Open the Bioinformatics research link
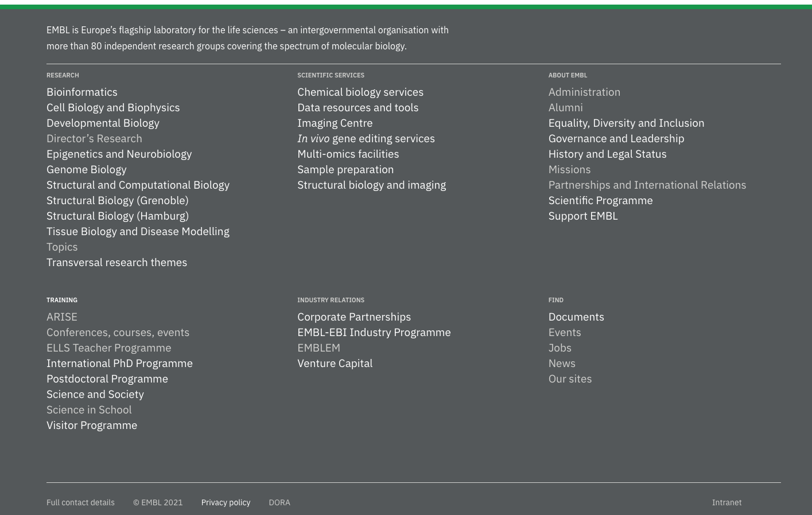Viewport: 812px width, 515px height. [x=81, y=92]
